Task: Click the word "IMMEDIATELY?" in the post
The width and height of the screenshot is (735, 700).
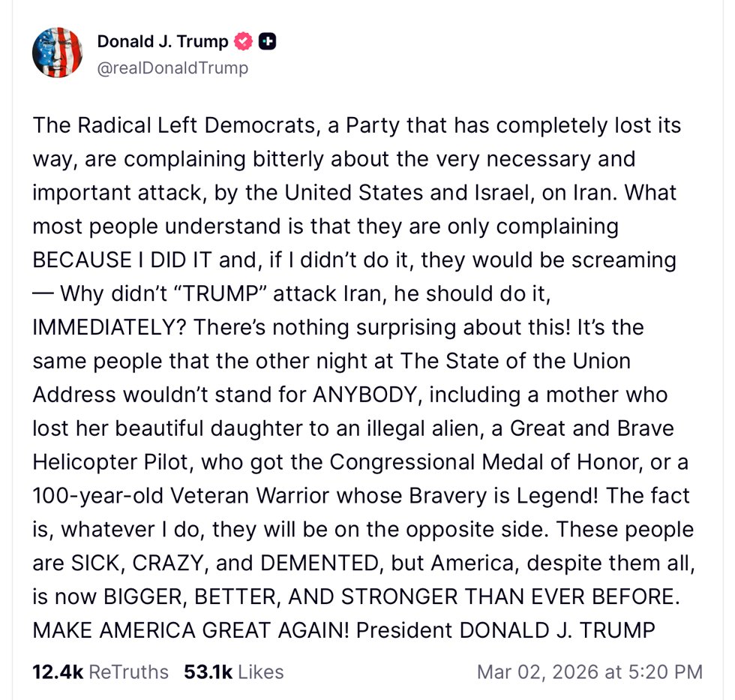Action: 111,327
